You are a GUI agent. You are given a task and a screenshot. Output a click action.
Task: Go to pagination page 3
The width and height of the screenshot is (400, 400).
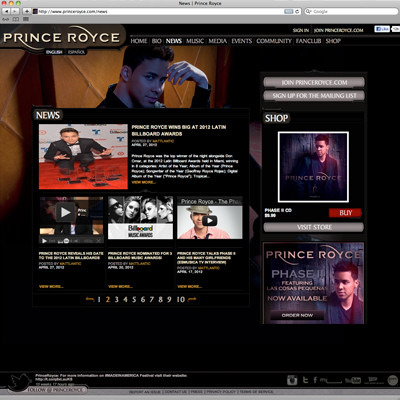point(117,299)
